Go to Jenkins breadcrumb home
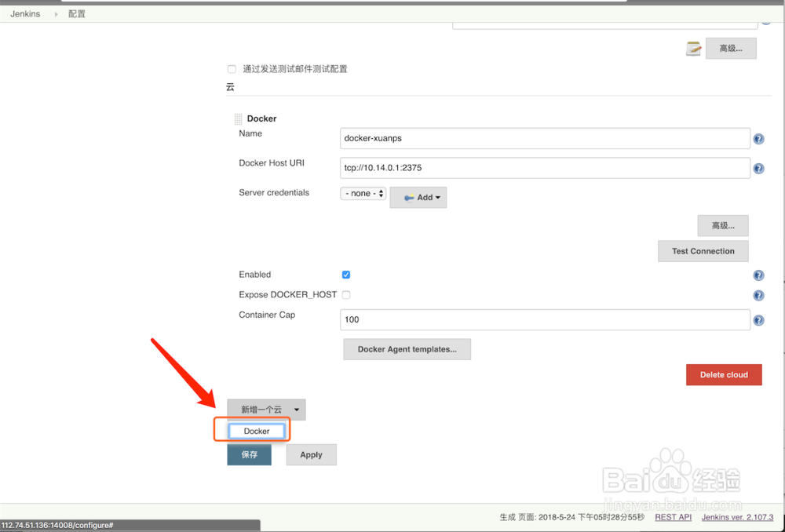 click(x=25, y=14)
